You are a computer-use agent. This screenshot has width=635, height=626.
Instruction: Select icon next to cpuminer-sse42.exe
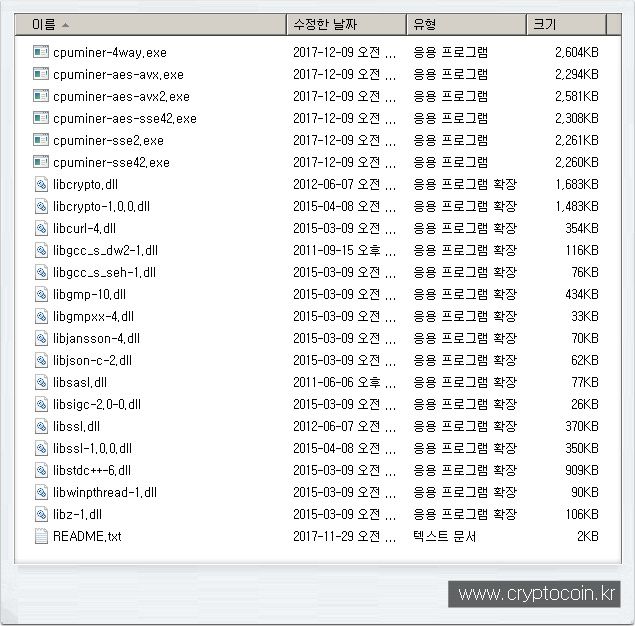coord(41,162)
